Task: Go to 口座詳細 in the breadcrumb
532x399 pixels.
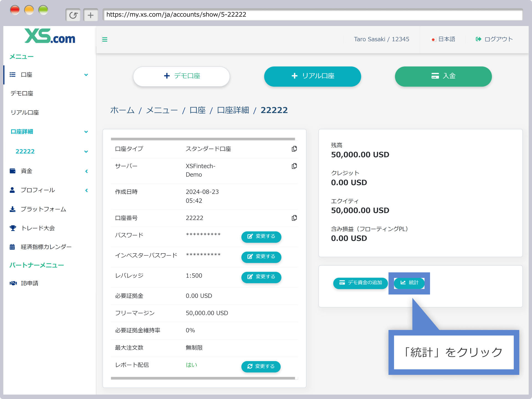Action: tap(233, 110)
